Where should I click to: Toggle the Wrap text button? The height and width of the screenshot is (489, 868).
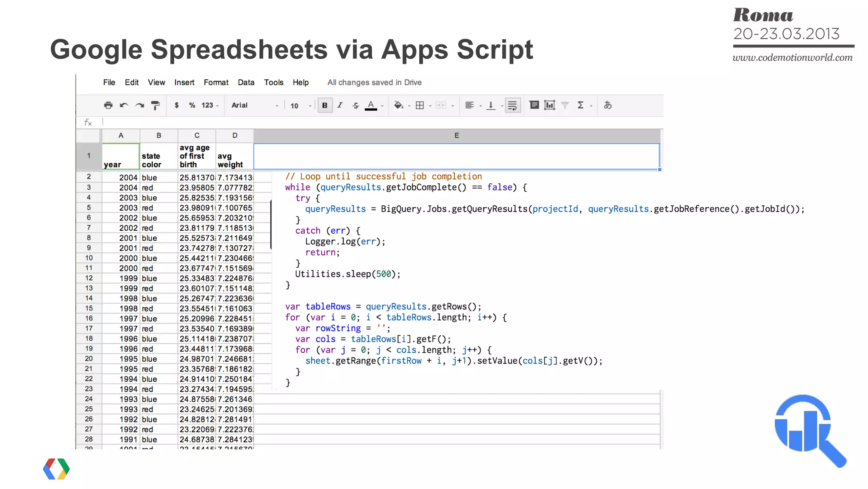click(512, 105)
